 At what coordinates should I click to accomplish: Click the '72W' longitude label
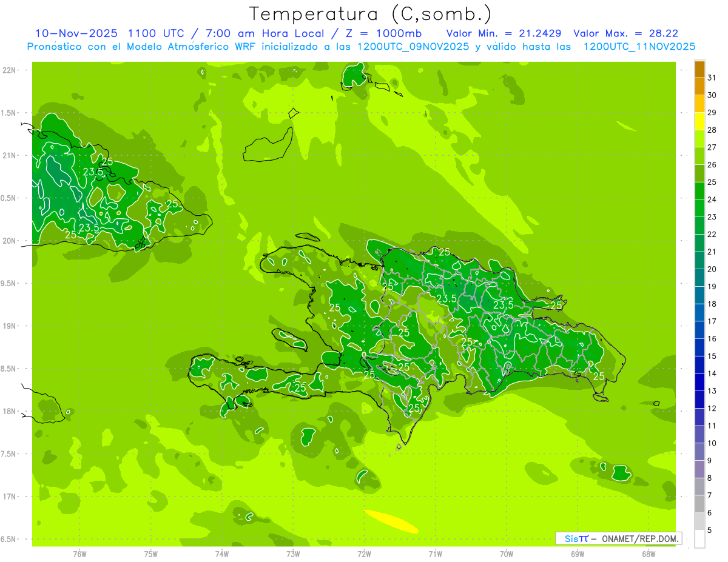[x=364, y=554]
